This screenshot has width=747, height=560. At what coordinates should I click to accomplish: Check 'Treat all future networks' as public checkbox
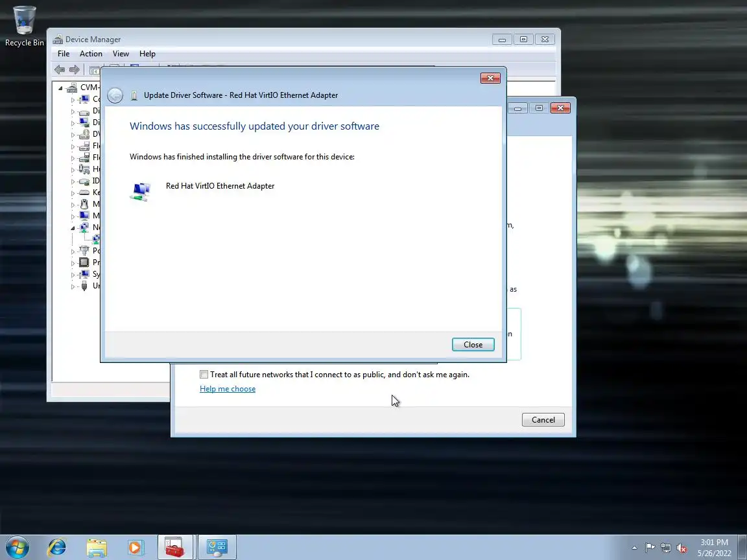(x=204, y=374)
